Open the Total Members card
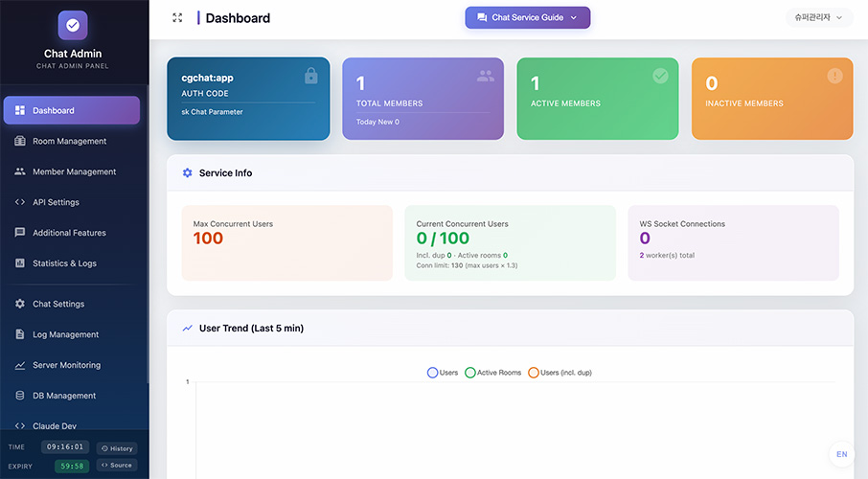The height and width of the screenshot is (479, 868). click(x=423, y=99)
